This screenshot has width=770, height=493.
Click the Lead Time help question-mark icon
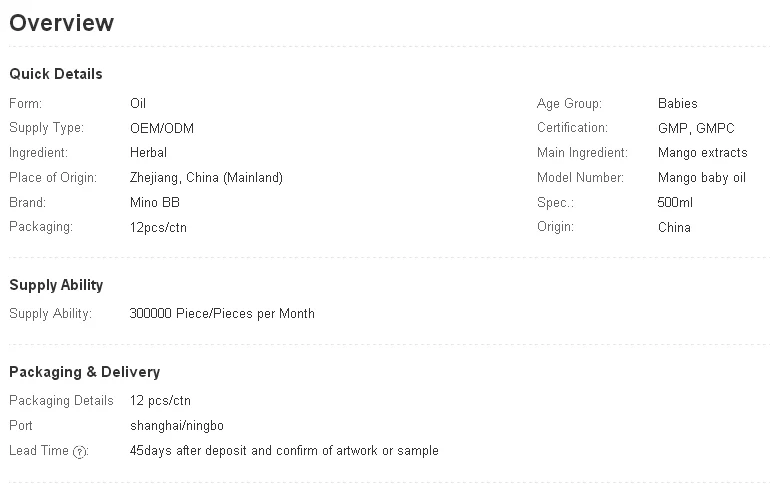tap(81, 452)
